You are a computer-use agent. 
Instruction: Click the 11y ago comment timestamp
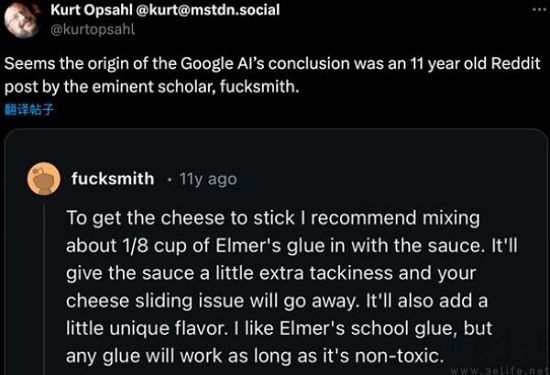(x=208, y=179)
